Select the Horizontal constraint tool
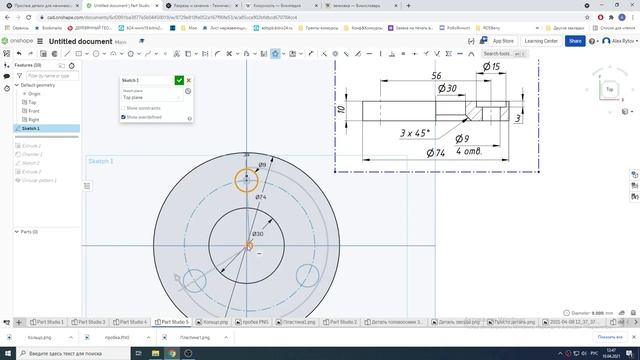 coord(369,53)
